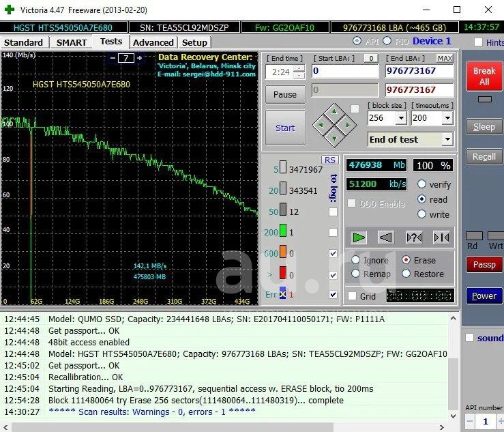Select the Restore bad block action
The width and height of the screenshot is (504, 432).
point(406,274)
